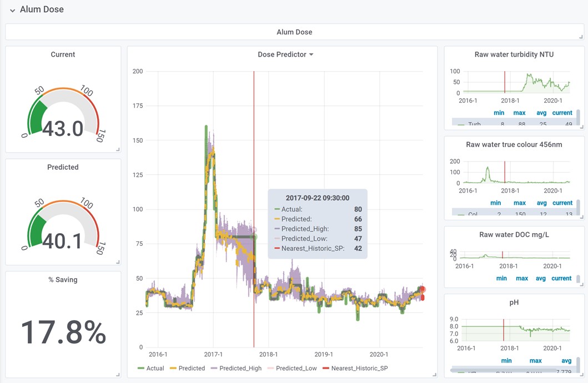
Task: Toggle the Predicted_High legend series
Action: (x=240, y=368)
